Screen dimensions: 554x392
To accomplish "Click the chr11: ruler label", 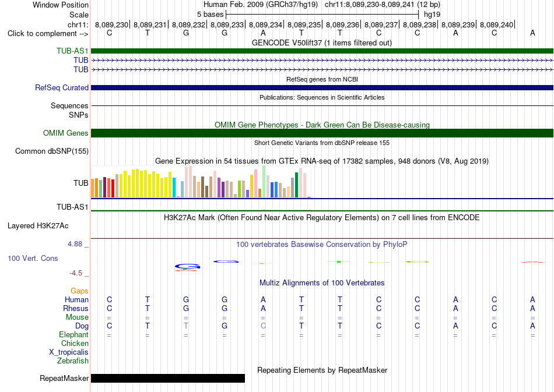I will point(78,24).
